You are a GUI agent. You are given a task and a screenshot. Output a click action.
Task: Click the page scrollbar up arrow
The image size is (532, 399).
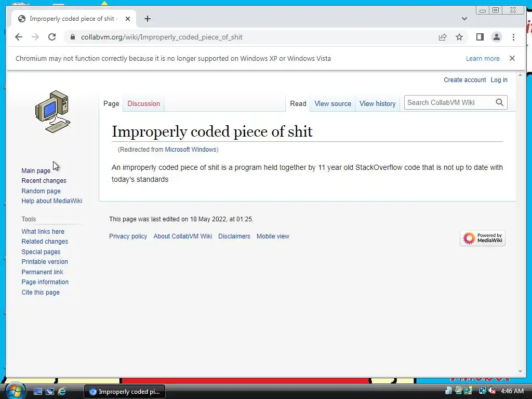tap(520, 75)
